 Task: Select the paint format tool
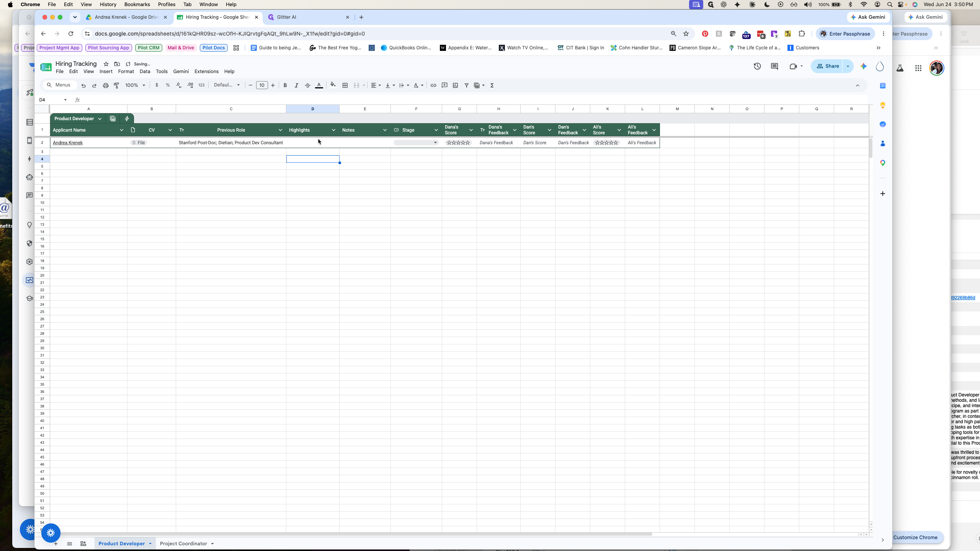point(117,85)
